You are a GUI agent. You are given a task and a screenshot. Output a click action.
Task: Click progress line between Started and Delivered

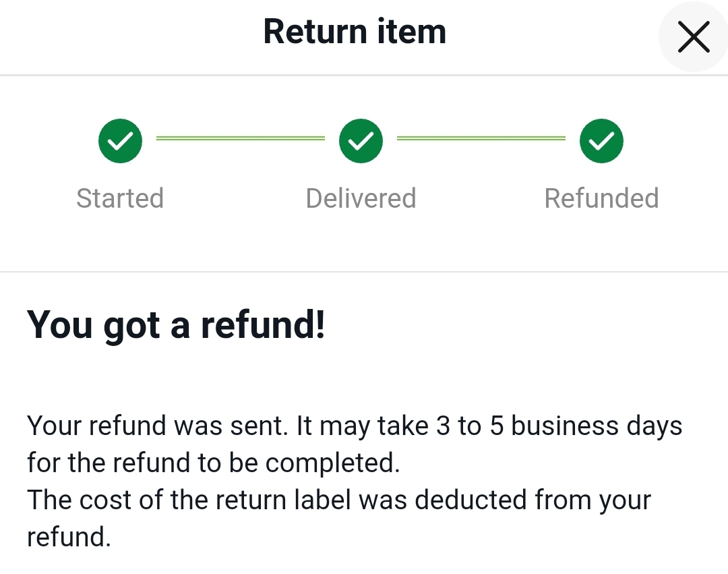coord(241,138)
